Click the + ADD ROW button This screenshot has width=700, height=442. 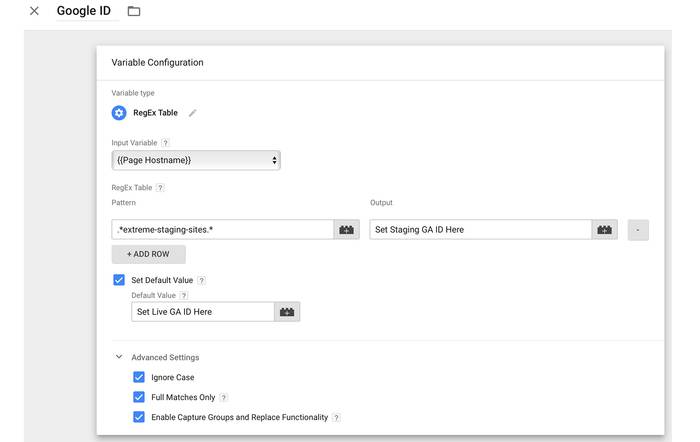[x=148, y=254]
